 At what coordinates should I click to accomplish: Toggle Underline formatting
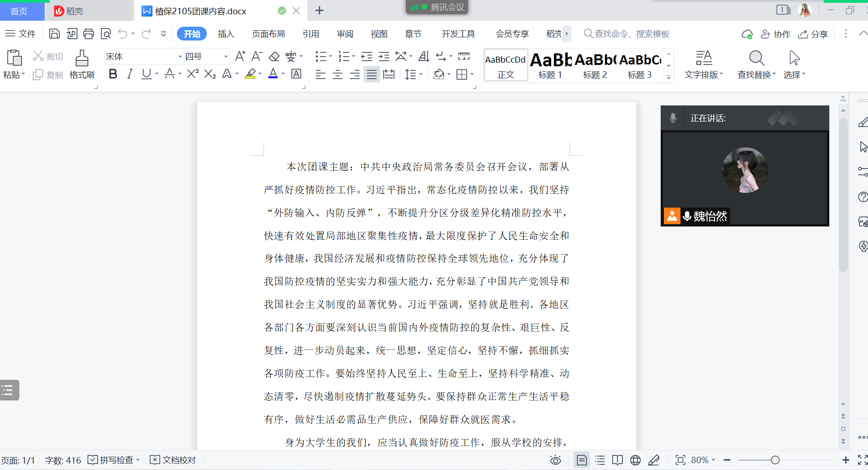click(147, 74)
